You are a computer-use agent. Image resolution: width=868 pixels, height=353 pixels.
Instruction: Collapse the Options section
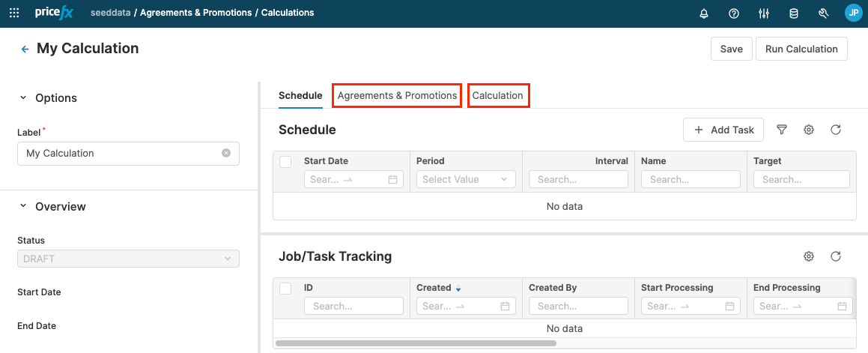pyautogui.click(x=22, y=98)
